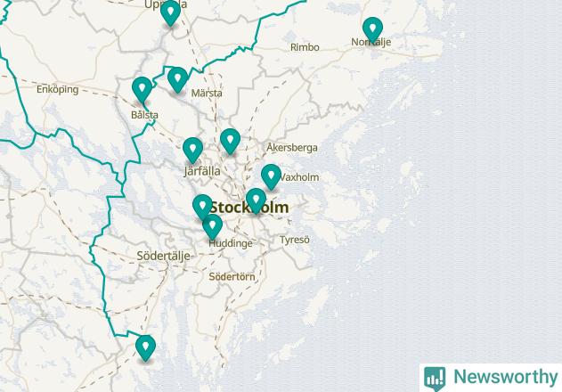Click the Märsta place label
562x392 pixels.
pyautogui.click(x=207, y=94)
